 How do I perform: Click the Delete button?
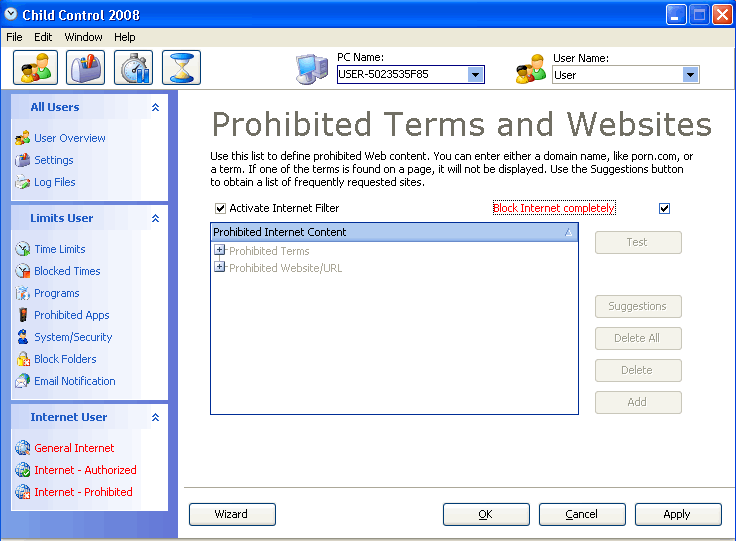(638, 370)
